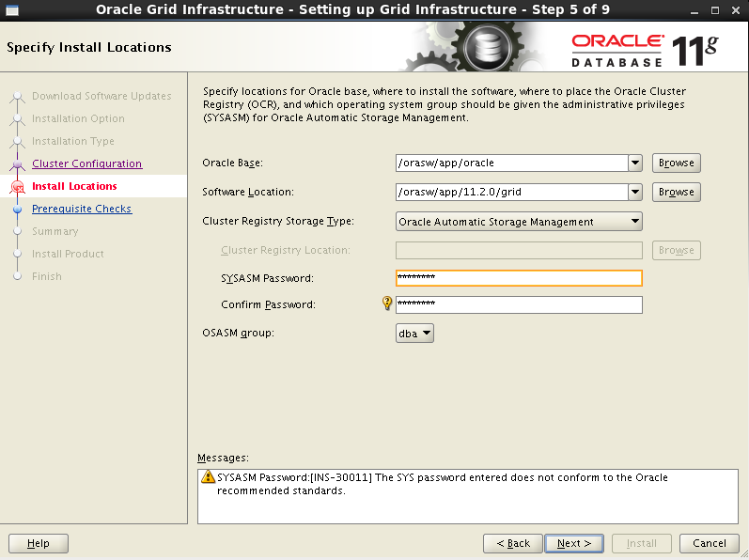Viewport: 749px width, 560px height.
Task: Click the Summary step label
Action: (55, 231)
